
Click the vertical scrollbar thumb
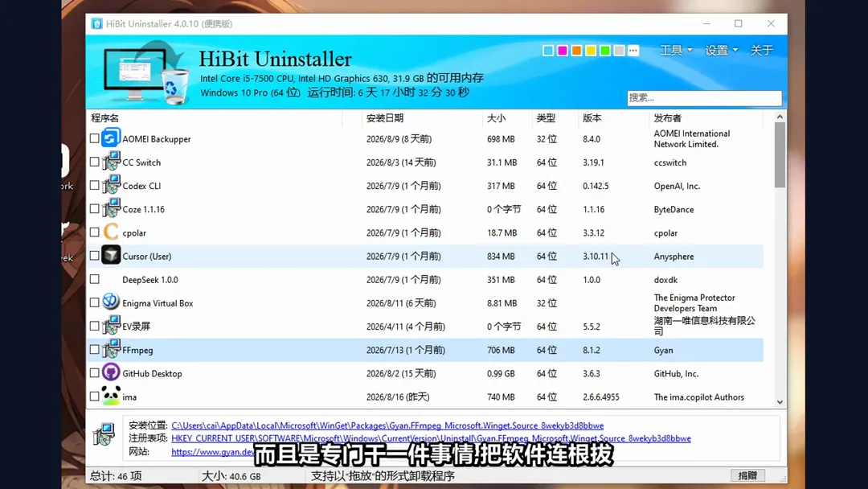(780, 155)
